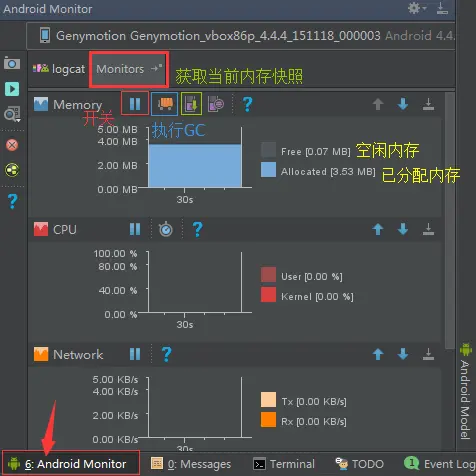Open the TODO tool tab
476x476 pixels.
tap(359, 464)
